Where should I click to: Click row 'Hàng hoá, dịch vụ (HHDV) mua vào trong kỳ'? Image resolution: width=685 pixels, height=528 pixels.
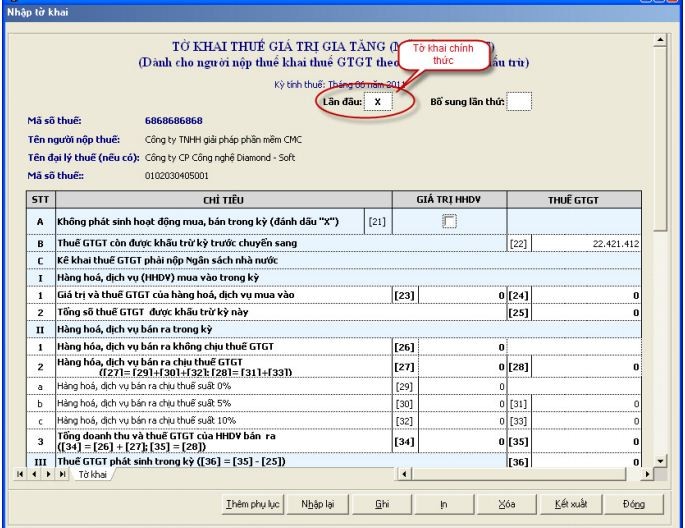click(334, 278)
